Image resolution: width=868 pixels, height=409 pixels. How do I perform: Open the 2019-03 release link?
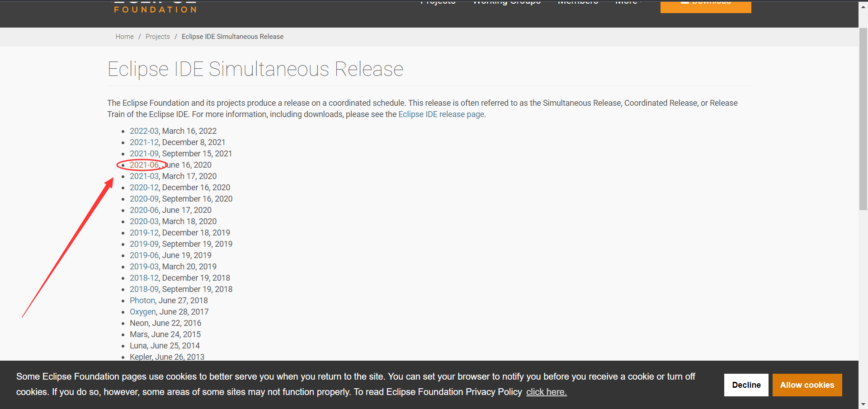(144, 267)
